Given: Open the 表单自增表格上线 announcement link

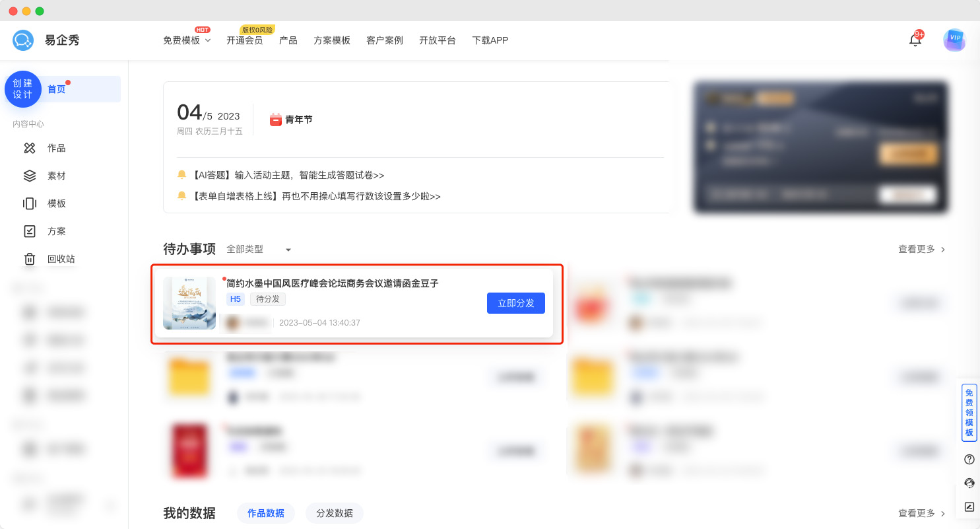Looking at the screenshot, I should (x=316, y=196).
